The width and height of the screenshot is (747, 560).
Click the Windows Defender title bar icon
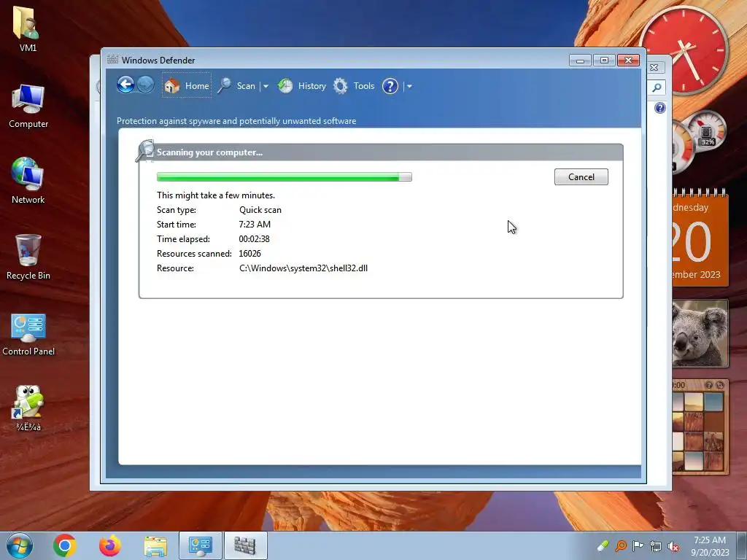(x=112, y=60)
